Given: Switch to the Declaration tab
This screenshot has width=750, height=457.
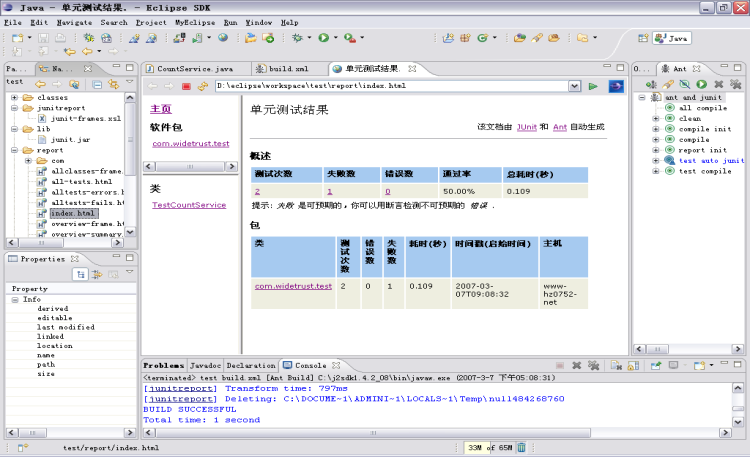Looking at the screenshot, I should (251, 366).
